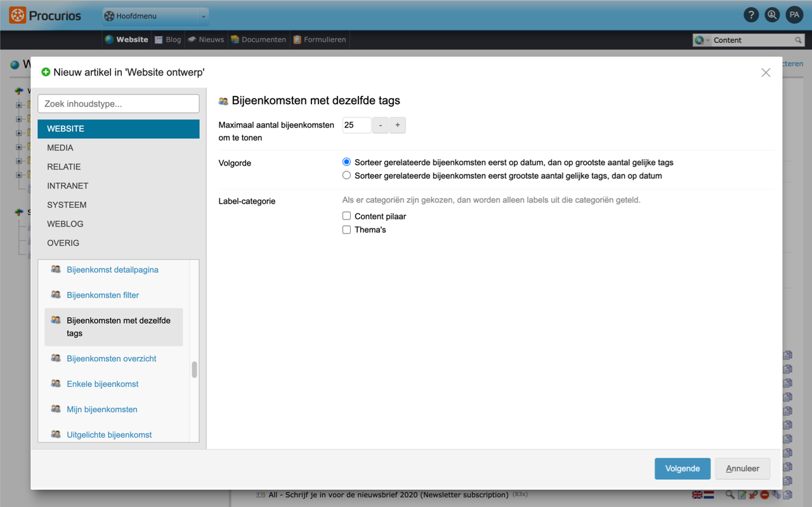
Task: Click the Bijeenkomsten filter icon
Action: (x=56, y=294)
